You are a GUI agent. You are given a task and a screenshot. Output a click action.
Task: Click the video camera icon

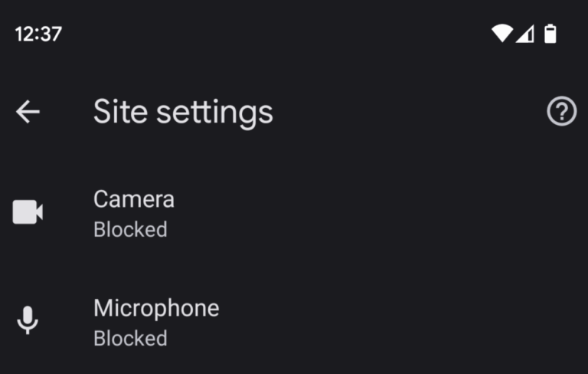click(28, 212)
